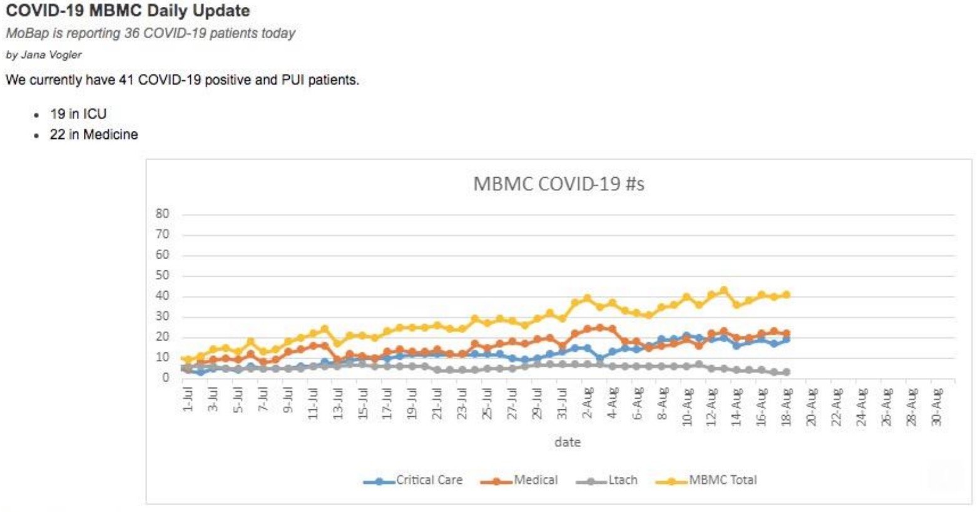This screenshot has width=980, height=512.
Task: Click the author name Jana Vogler
Action: click(x=51, y=54)
